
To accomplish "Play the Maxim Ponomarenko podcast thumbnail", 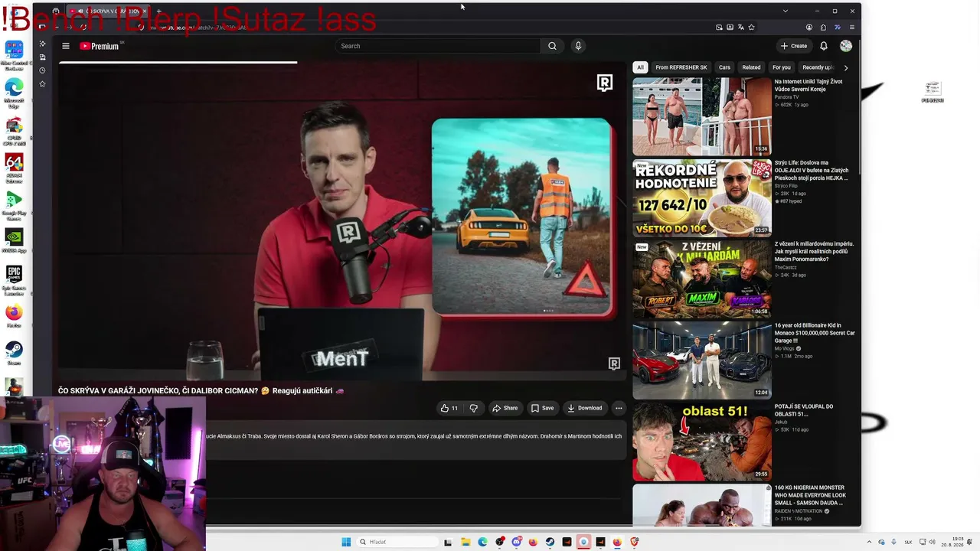I will [702, 279].
